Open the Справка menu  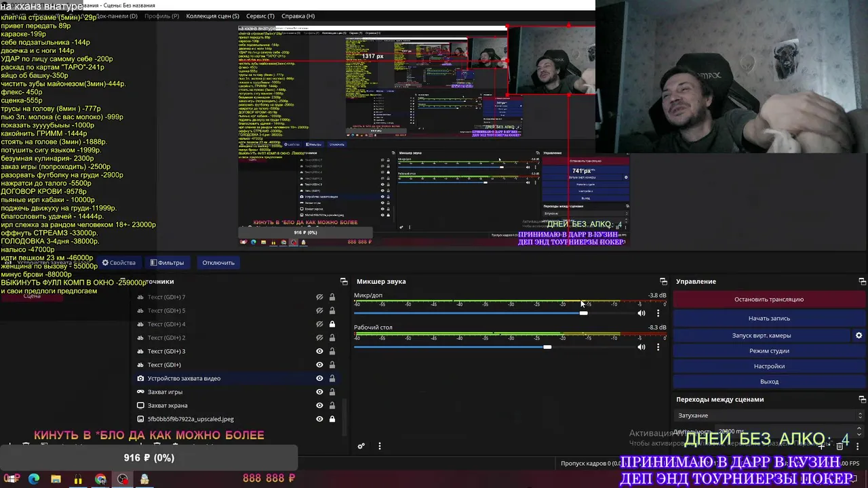pos(298,16)
